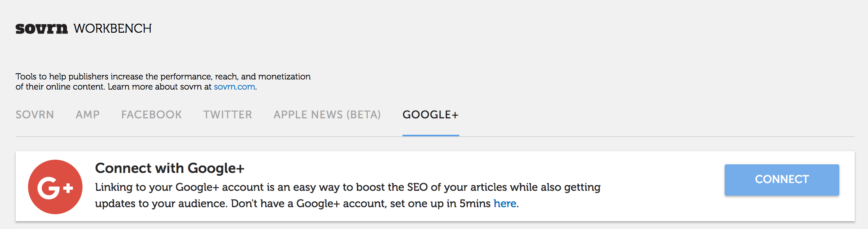The image size is (868, 229).
Task: Click the Google+ account description paragraph
Action: coord(348,195)
